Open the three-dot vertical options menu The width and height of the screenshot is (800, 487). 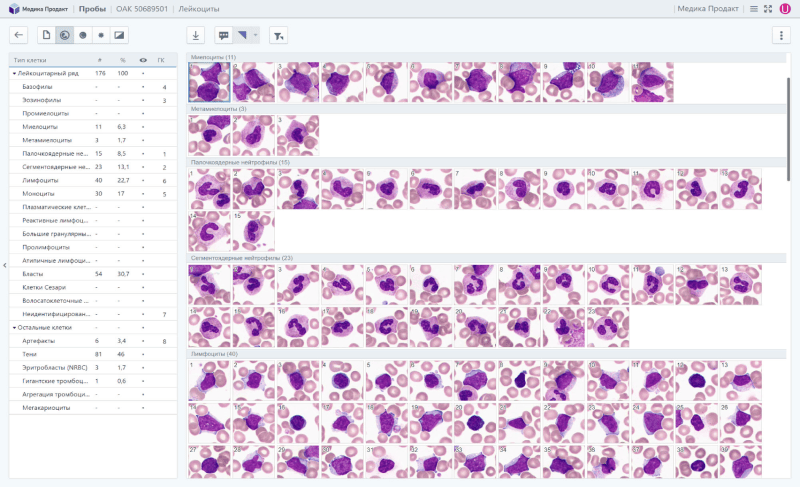[780, 35]
